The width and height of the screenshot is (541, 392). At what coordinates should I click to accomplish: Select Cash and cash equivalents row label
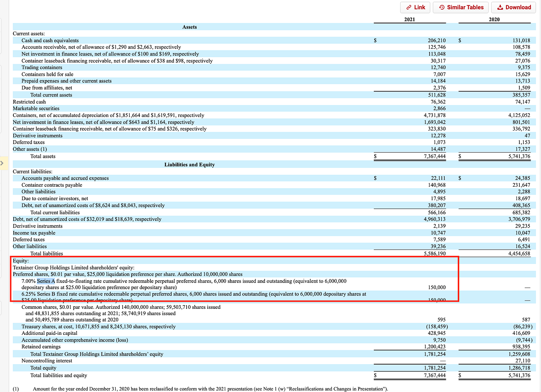point(50,40)
